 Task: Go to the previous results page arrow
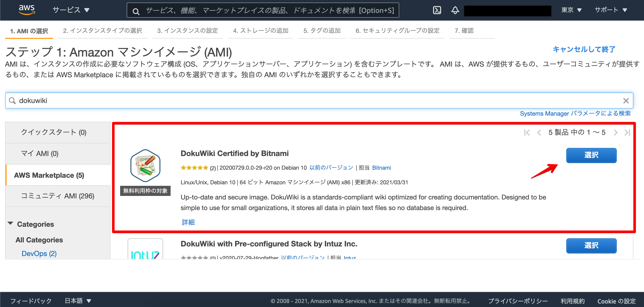539,132
